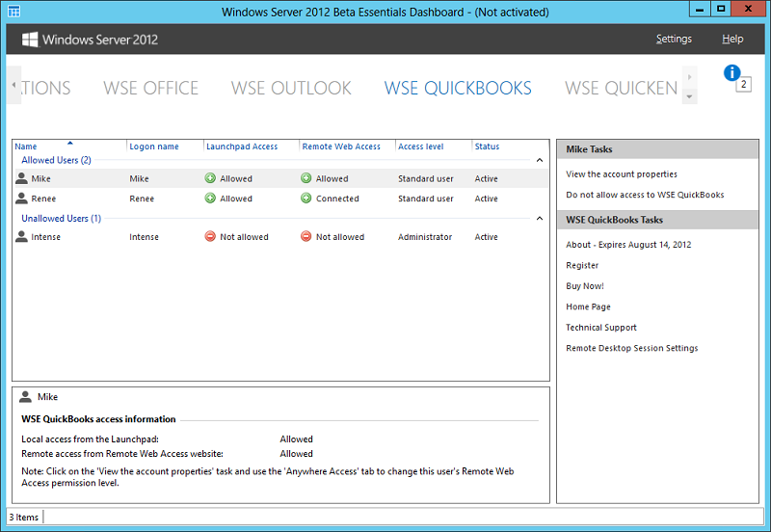Open About - Expires August 14, 2012

(628, 245)
